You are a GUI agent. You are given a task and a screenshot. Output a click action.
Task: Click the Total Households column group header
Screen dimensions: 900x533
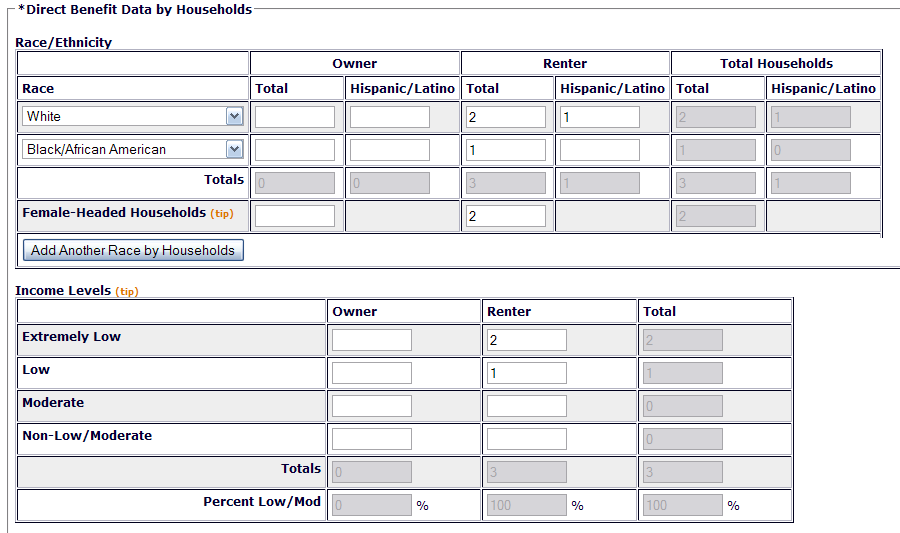777,63
